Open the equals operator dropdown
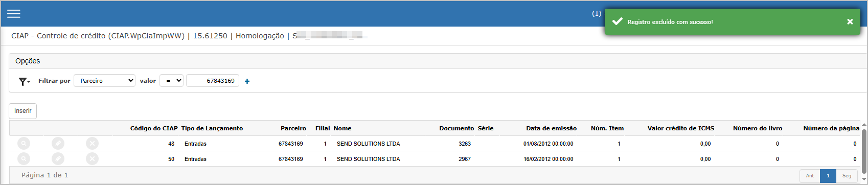 click(x=171, y=81)
